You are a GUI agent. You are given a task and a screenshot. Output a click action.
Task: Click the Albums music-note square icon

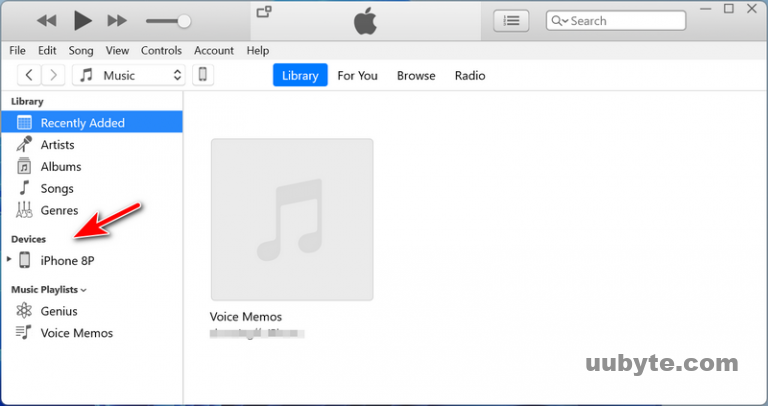[24, 166]
